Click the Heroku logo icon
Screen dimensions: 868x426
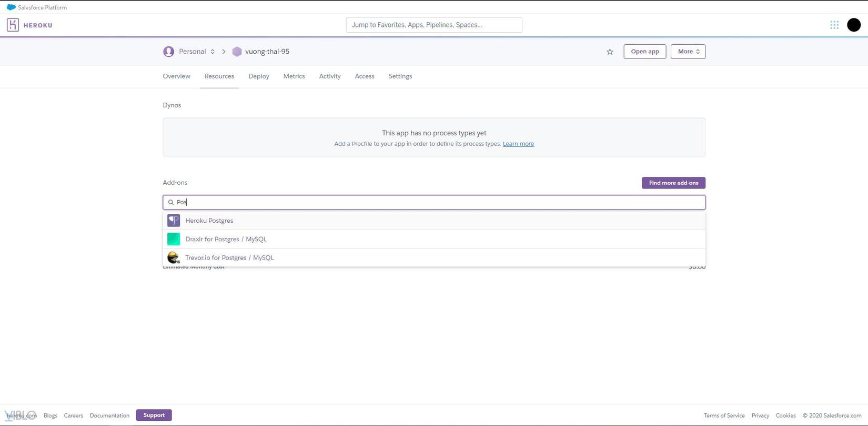13,25
